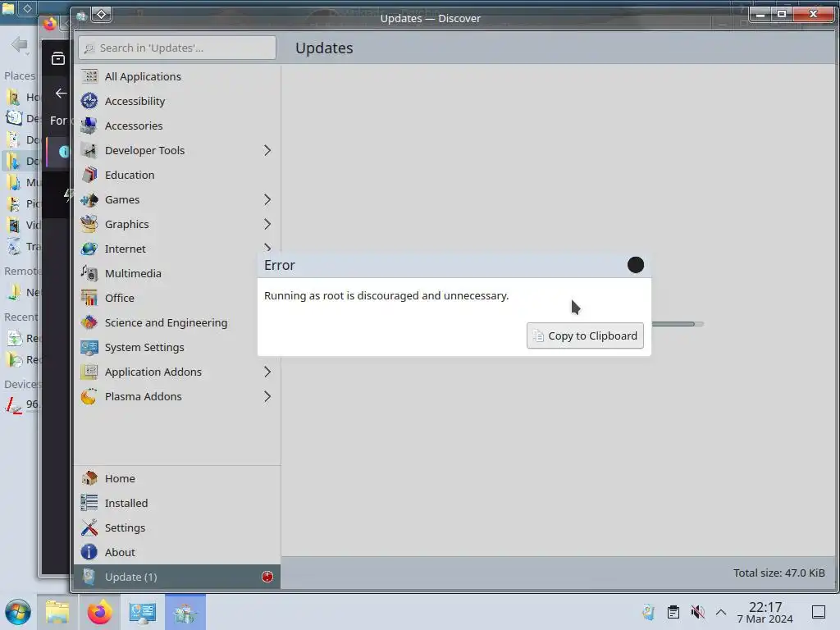The height and width of the screenshot is (630, 840).
Task: Click the red update alert badge
Action: (267, 577)
